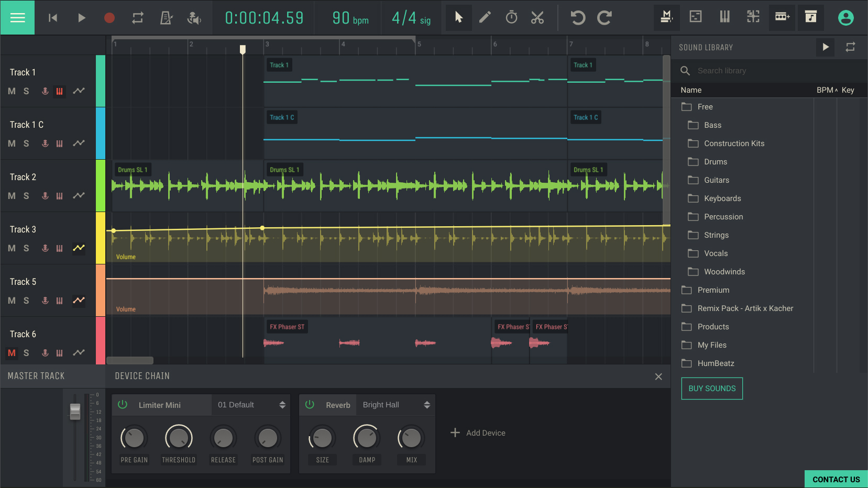The height and width of the screenshot is (488, 868).
Task: Click the add track icon
Action: (782, 17)
